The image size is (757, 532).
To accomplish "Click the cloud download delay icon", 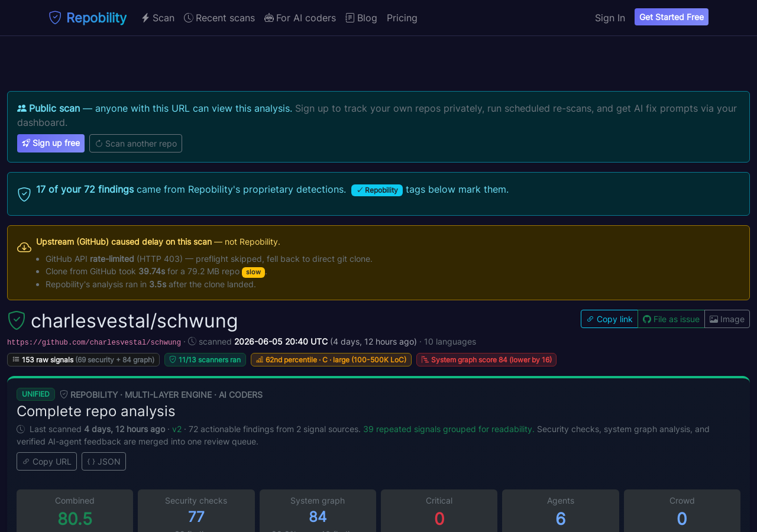I will 24,247.
